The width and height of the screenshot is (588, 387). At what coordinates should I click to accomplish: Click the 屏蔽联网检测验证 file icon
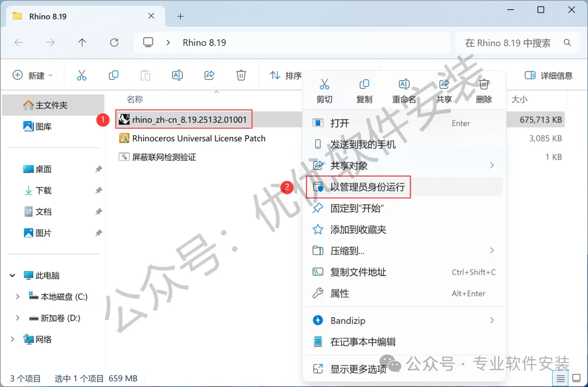tap(124, 157)
